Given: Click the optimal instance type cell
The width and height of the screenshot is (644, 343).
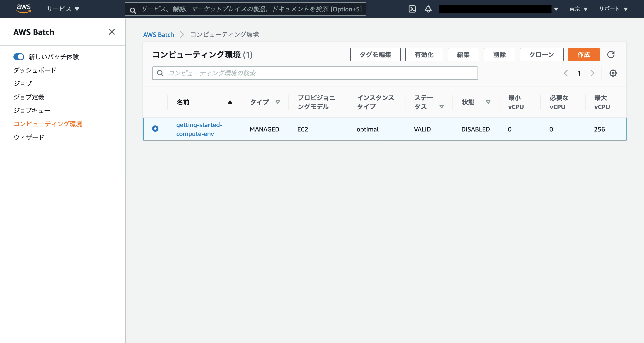Looking at the screenshot, I should point(367,129).
